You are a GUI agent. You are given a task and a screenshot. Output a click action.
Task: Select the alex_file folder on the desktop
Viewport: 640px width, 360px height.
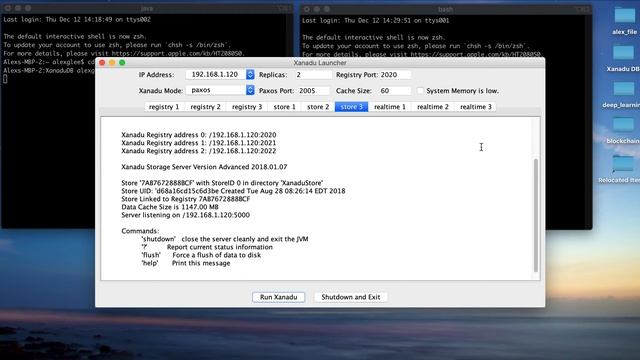(624, 20)
